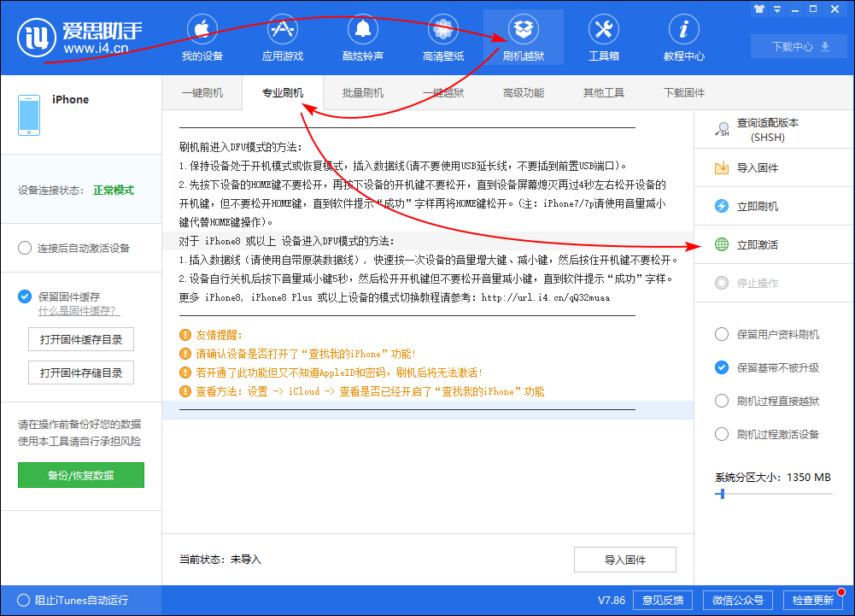Open the 教程中心 tutorial center
This screenshot has width=855, height=616.
[x=683, y=38]
